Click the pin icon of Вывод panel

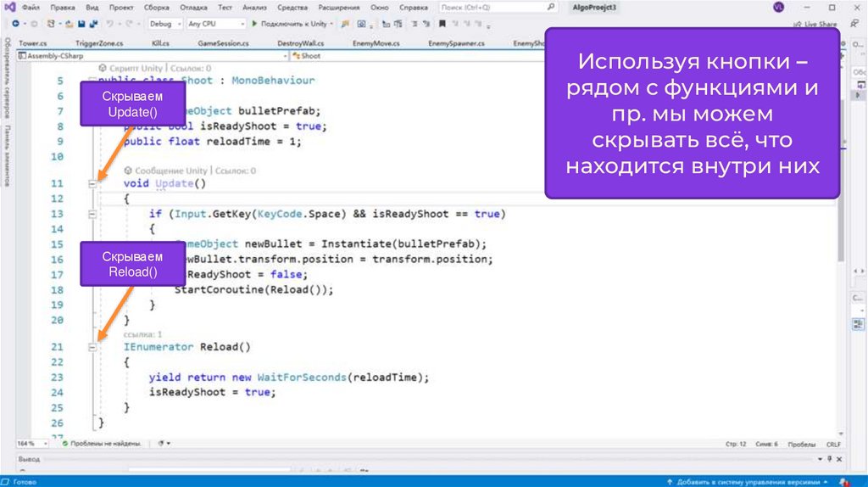tap(829, 459)
